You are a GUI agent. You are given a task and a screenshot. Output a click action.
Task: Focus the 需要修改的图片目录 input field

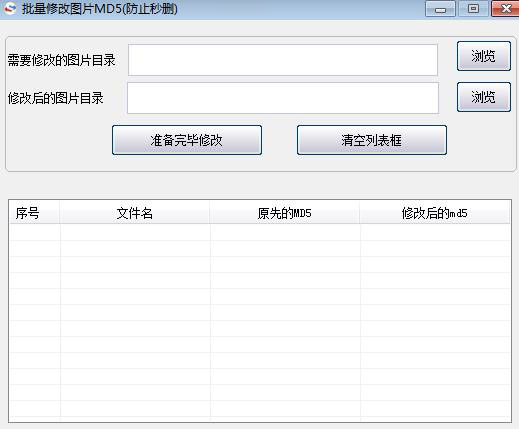[x=283, y=60]
